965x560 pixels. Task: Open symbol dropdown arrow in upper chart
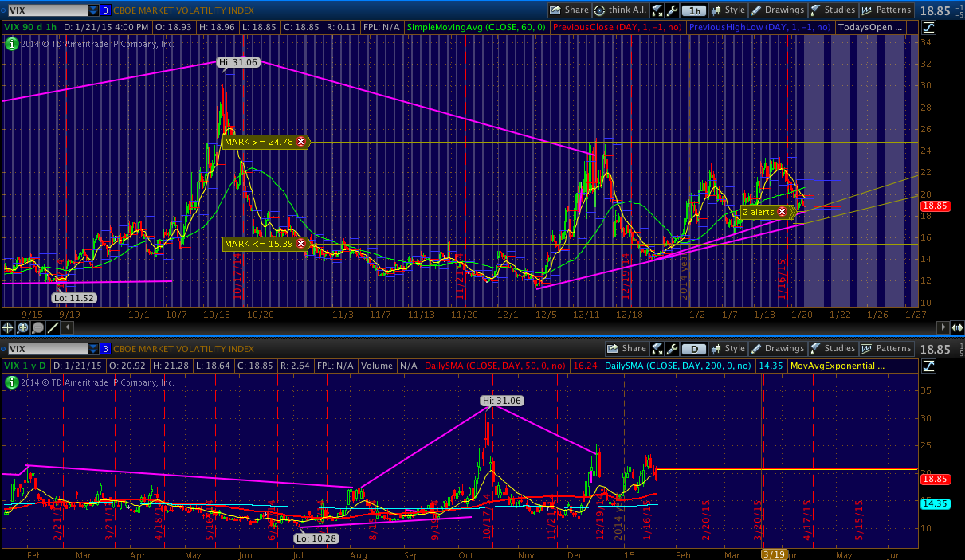click(93, 10)
